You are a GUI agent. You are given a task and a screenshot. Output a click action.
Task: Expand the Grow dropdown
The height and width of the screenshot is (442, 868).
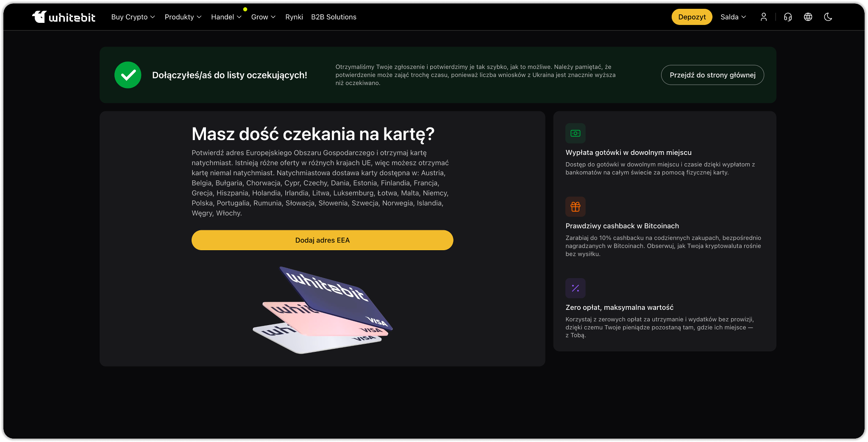263,17
